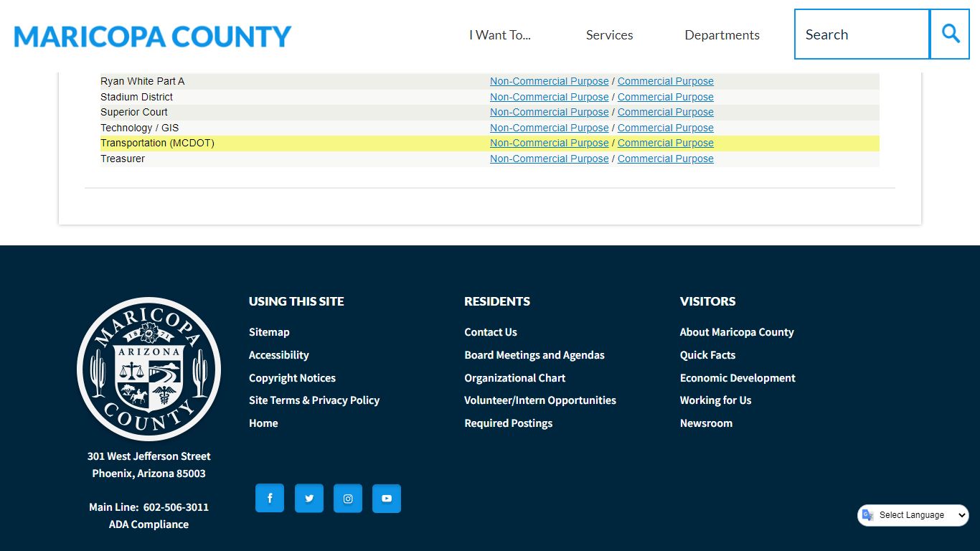
Task: Click the Technology / GIS row label
Action: coord(139,128)
